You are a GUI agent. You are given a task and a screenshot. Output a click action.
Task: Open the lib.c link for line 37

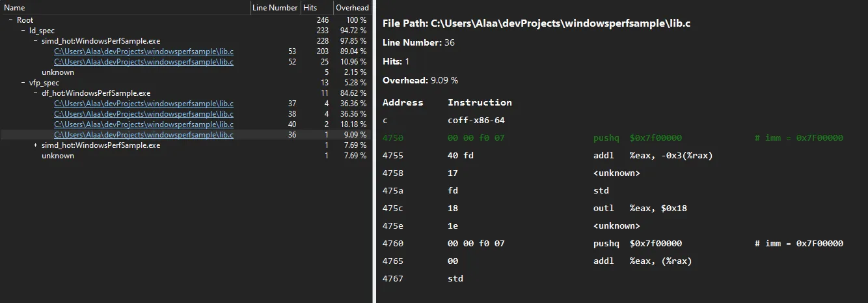click(143, 104)
